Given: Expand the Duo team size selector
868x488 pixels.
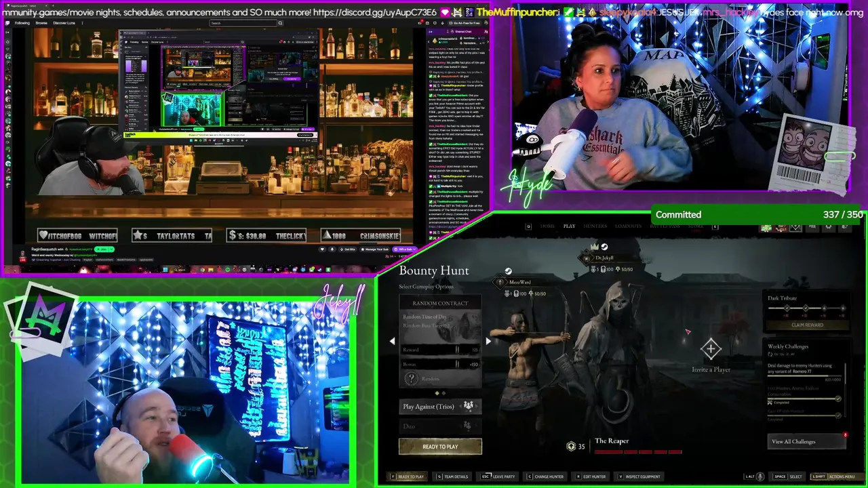Looking at the screenshot, I should click(x=440, y=426).
